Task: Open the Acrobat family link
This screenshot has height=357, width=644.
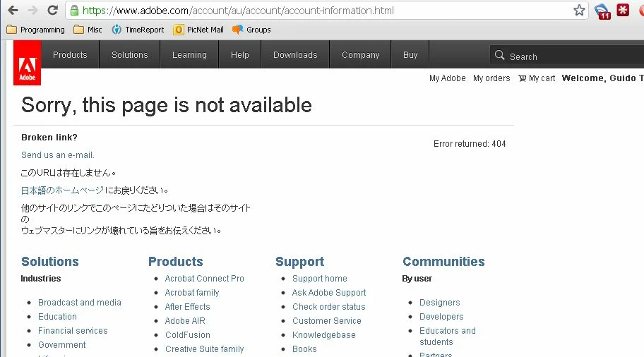Action: tap(192, 293)
